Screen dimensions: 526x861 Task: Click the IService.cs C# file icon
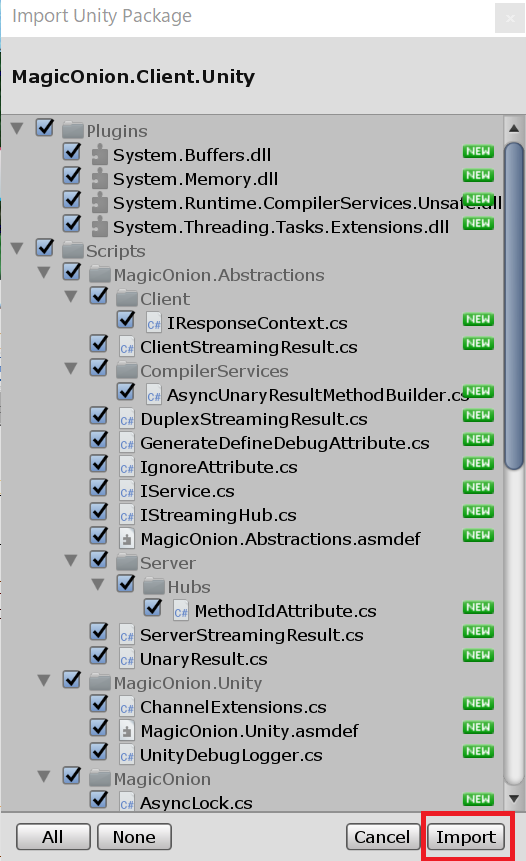(x=127, y=491)
